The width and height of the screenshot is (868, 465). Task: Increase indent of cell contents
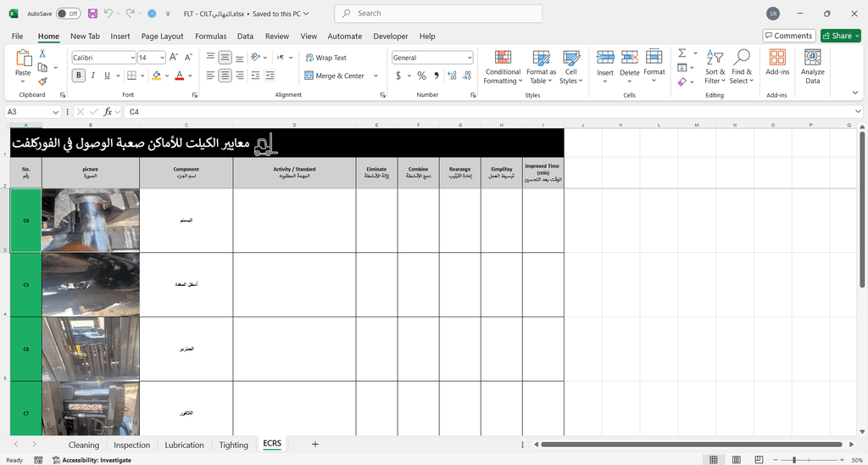[x=270, y=76]
